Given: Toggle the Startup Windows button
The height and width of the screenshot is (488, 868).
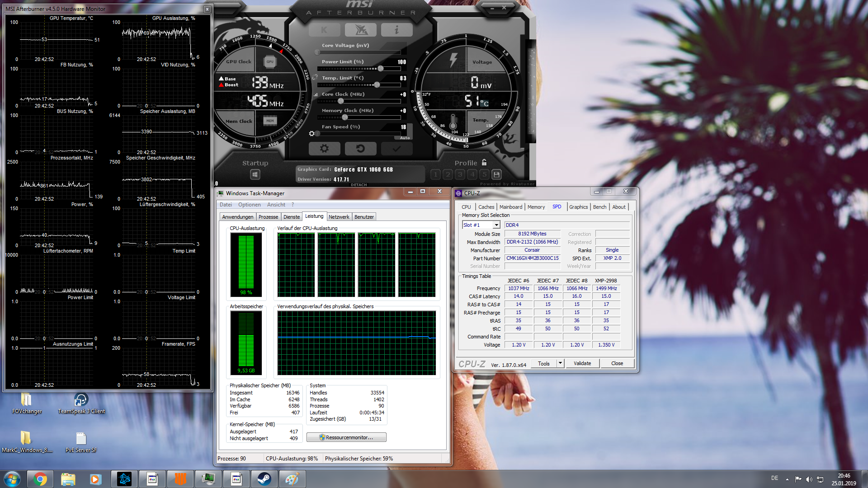Looking at the screenshot, I should click(255, 174).
